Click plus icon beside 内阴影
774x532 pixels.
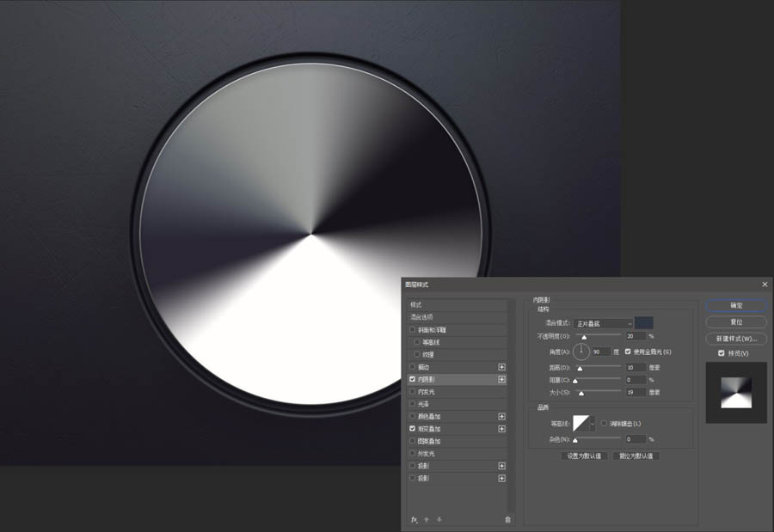(501, 379)
